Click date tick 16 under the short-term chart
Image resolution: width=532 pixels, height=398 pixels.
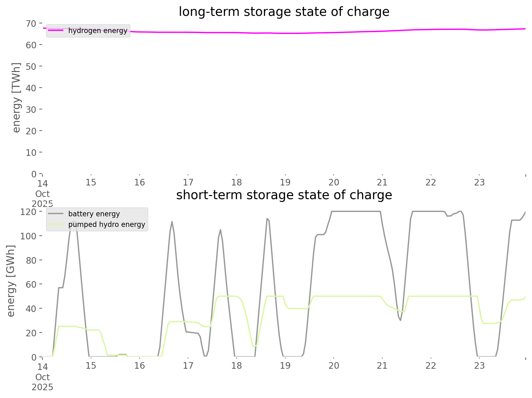[139, 366]
